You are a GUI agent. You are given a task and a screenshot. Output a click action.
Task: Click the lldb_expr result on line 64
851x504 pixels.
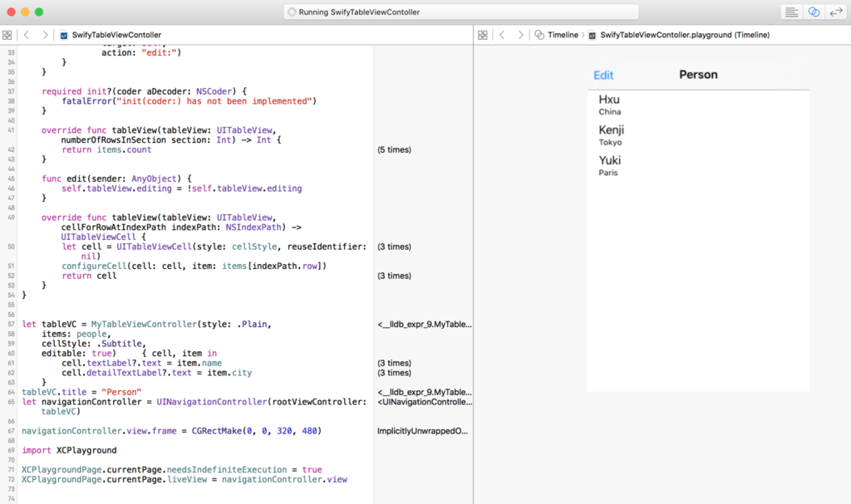425,392
